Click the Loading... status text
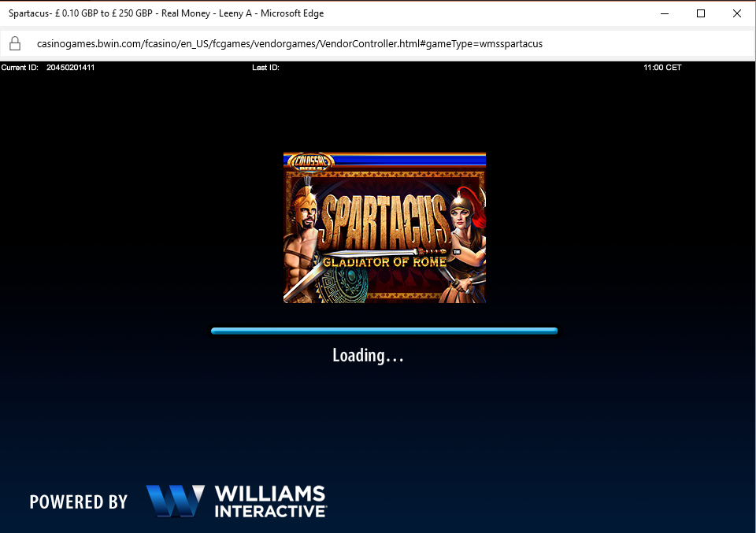This screenshot has width=756, height=533. coord(368,356)
